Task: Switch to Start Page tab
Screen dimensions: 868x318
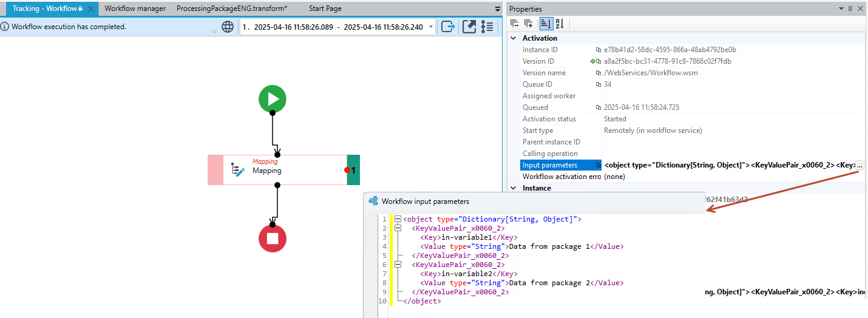Action: click(x=325, y=8)
